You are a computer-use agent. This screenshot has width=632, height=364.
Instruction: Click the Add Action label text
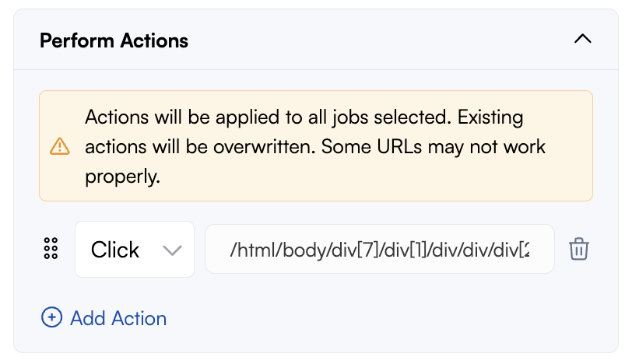pos(118,318)
